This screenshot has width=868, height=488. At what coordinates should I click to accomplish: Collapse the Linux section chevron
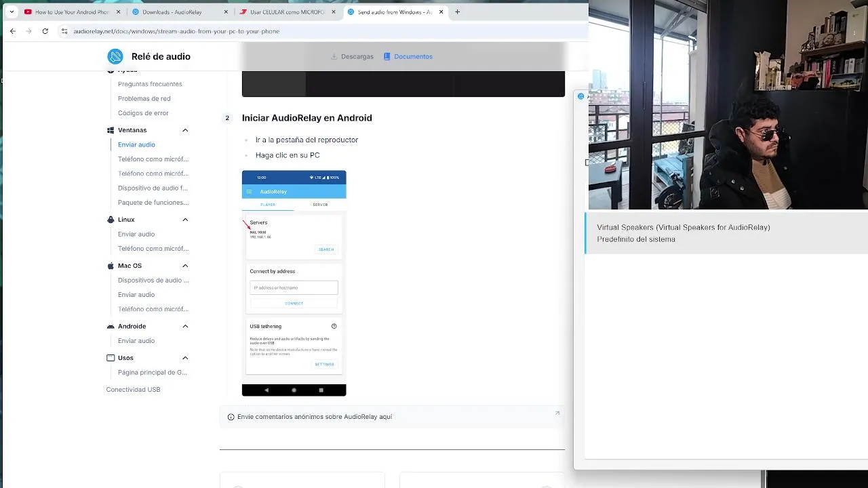pos(185,220)
